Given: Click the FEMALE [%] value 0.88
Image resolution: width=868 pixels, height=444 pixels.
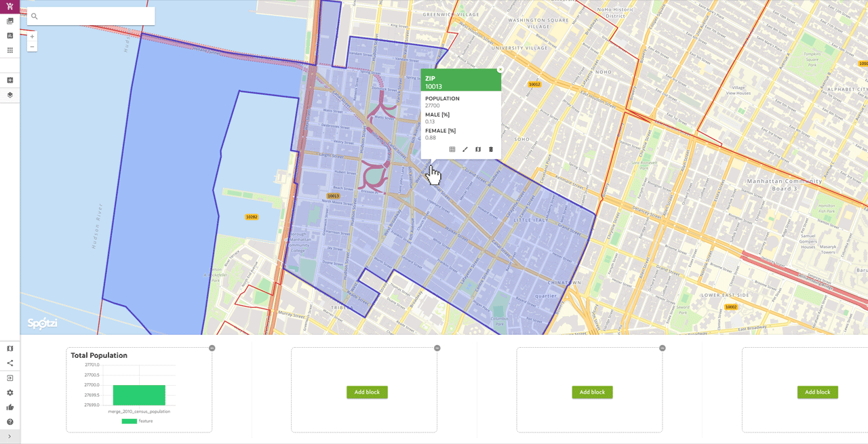Looking at the screenshot, I should pos(431,138).
